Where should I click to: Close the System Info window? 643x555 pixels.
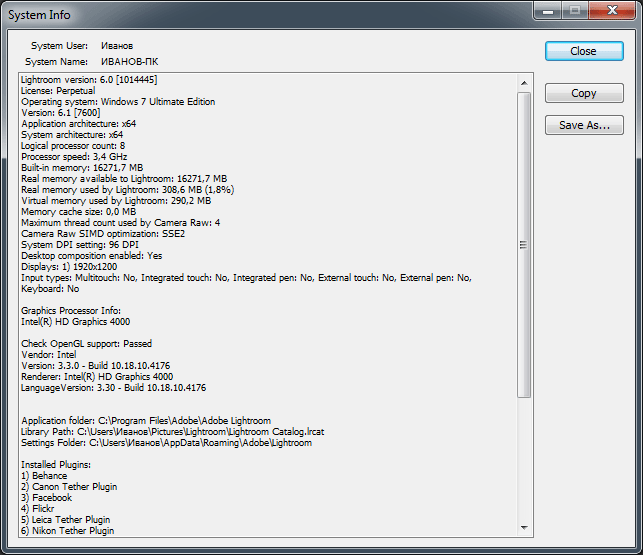612,10
